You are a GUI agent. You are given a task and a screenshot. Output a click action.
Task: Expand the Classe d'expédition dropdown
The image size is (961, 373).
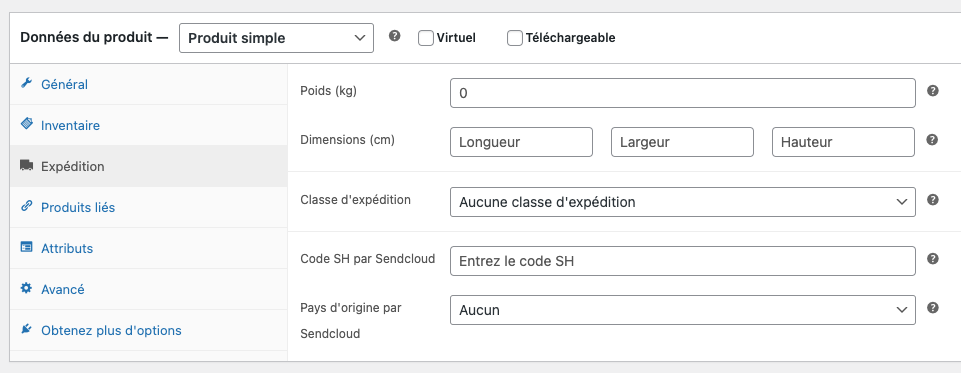pyautogui.click(x=683, y=202)
